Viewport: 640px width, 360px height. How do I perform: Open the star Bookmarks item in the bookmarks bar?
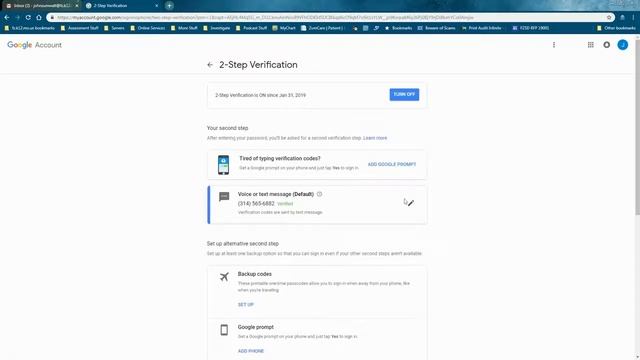point(398,28)
